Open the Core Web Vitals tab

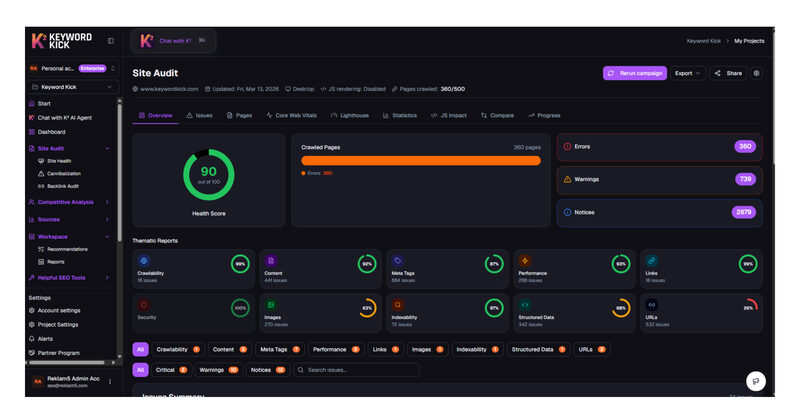coord(291,115)
